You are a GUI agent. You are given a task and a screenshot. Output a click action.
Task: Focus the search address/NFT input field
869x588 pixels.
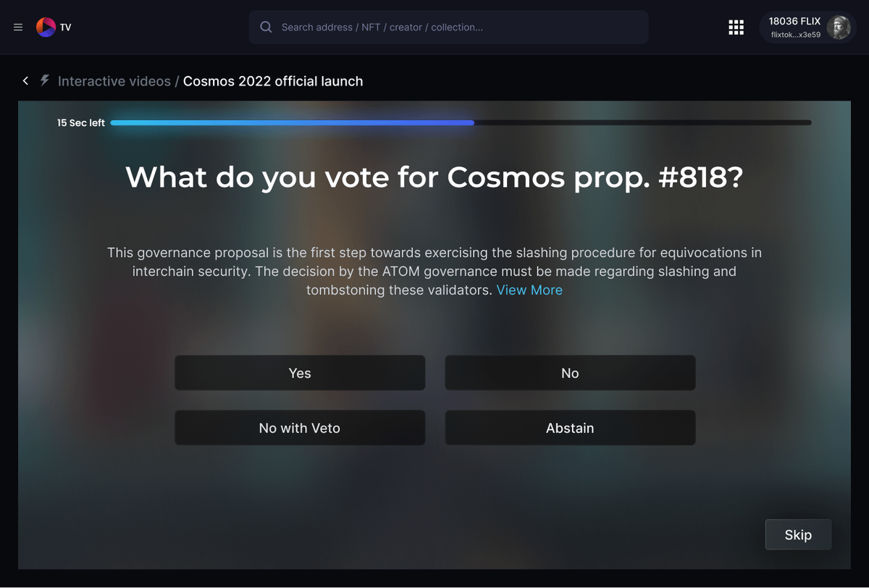click(456, 28)
